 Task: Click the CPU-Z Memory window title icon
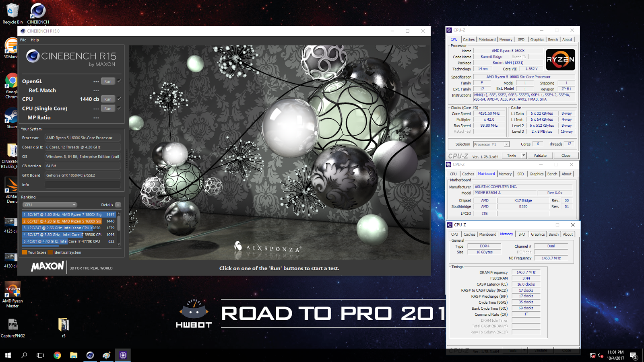450,225
